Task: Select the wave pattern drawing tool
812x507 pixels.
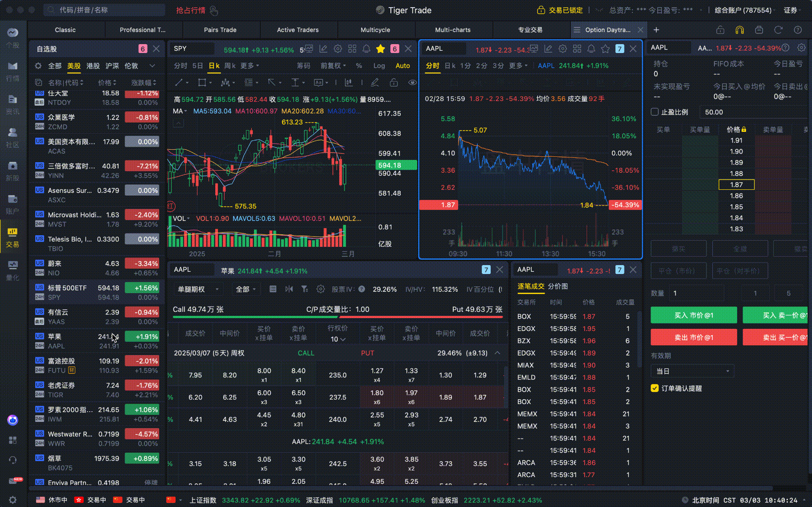Action: (226, 82)
